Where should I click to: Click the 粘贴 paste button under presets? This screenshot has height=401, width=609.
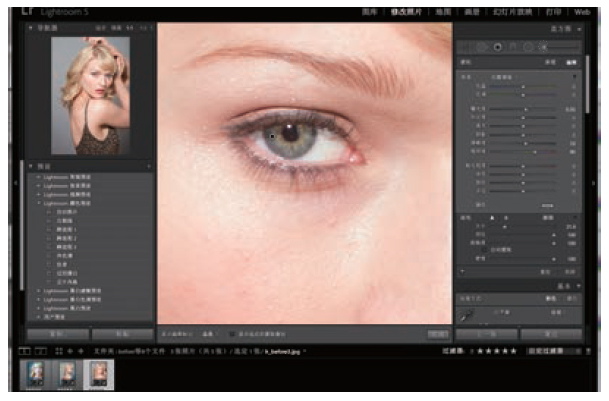pos(123,334)
